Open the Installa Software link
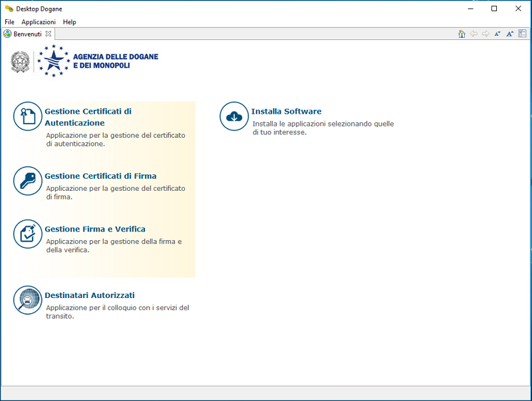 pos(286,112)
